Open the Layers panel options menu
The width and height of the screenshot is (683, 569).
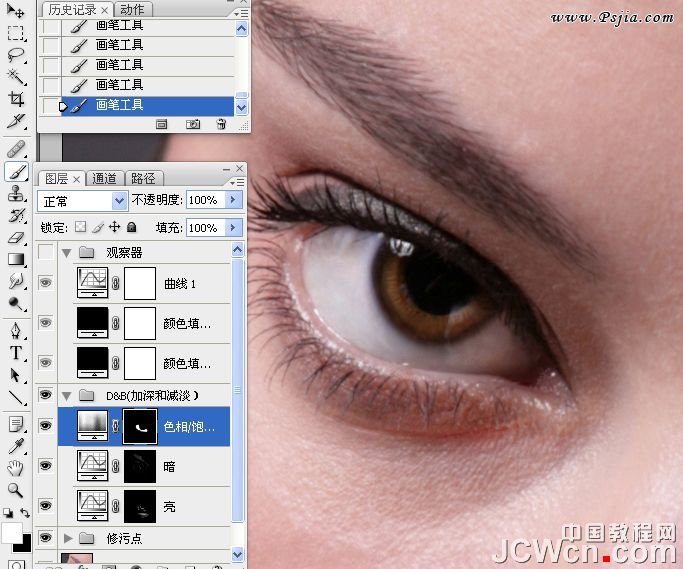point(237,182)
